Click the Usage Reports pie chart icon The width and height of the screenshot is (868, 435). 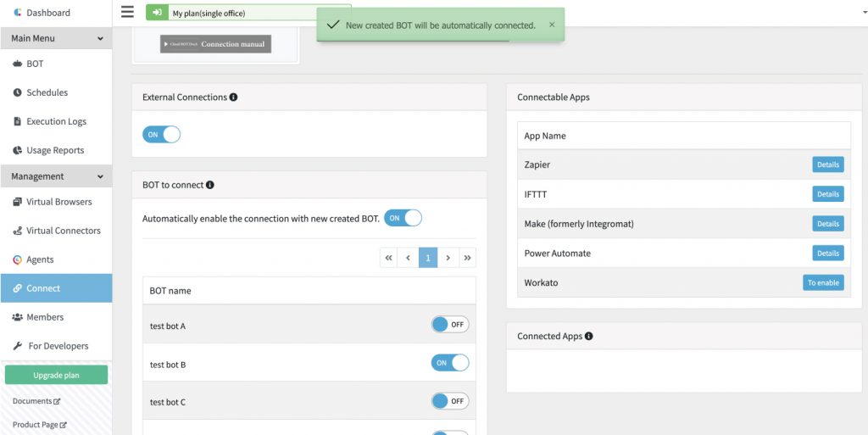point(18,150)
